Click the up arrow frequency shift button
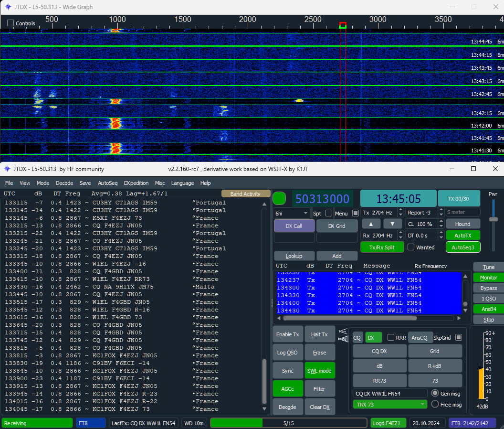Screen dimensions: 504x429 pyautogui.click(x=371, y=224)
